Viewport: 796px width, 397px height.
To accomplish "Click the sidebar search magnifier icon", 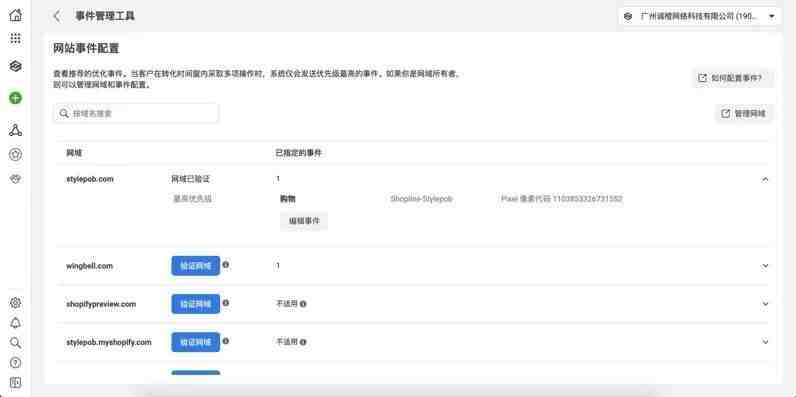I will tap(16, 343).
